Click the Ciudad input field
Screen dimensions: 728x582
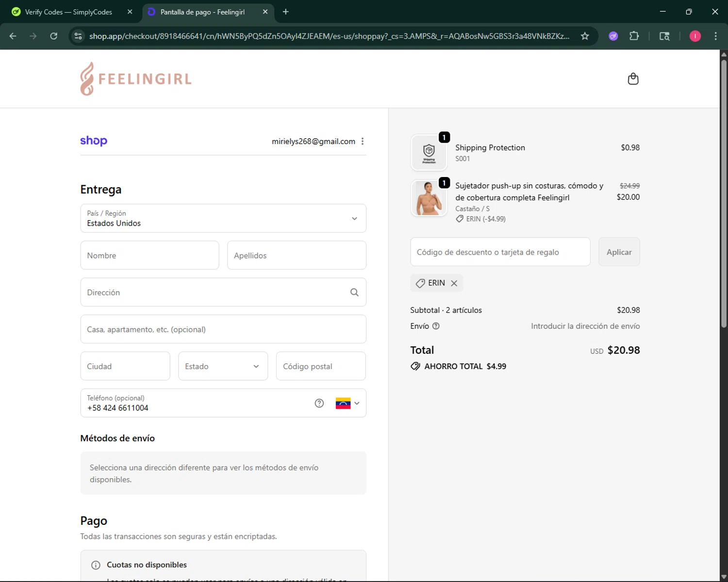point(125,366)
